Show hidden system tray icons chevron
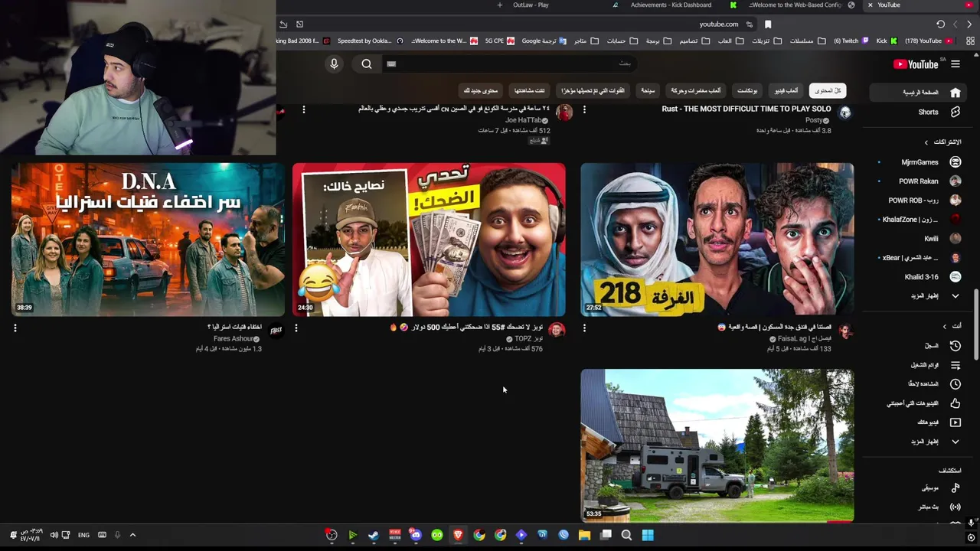Screen dimensions: 980x551 [132, 535]
